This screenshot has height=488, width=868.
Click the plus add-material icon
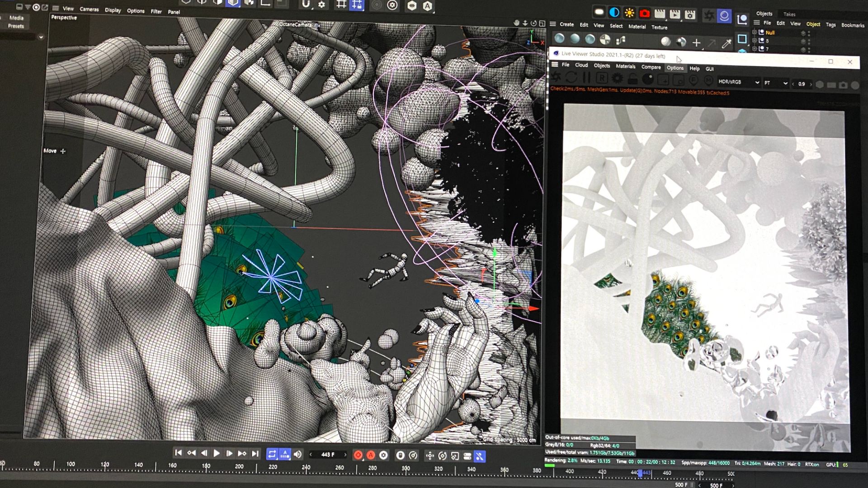pos(696,43)
